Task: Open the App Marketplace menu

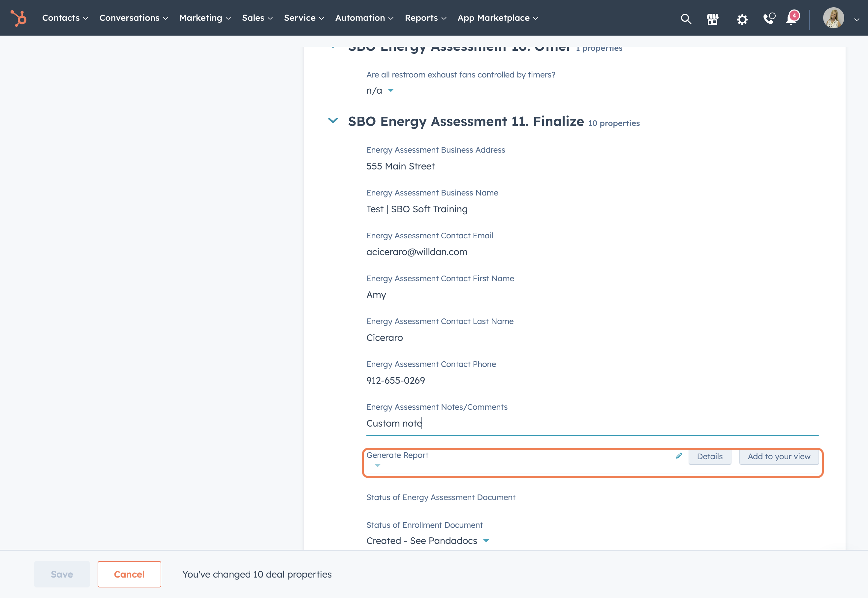Action: point(498,18)
